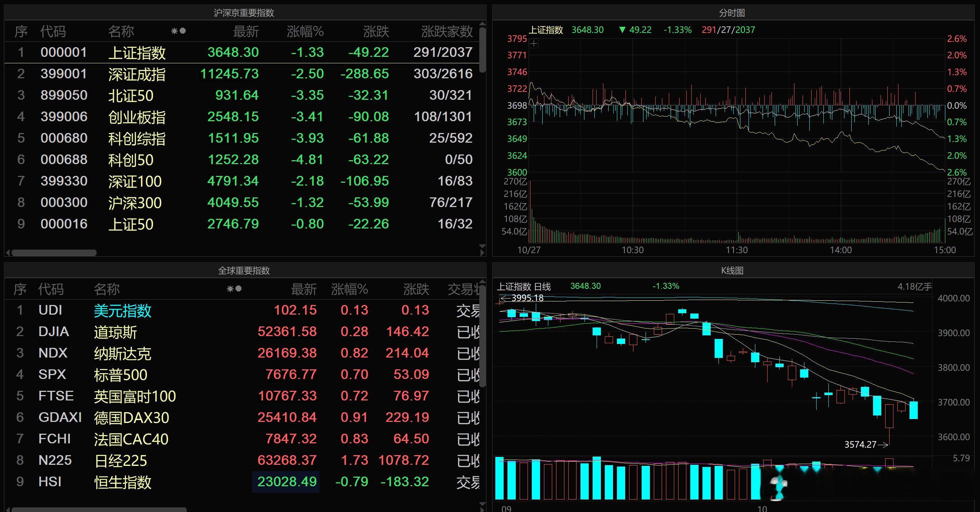Select the 创业板指 row
This screenshot has height=512, width=980.
point(241,117)
